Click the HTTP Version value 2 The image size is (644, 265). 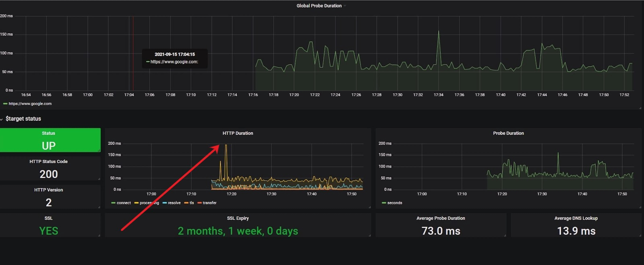[x=48, y=203]
